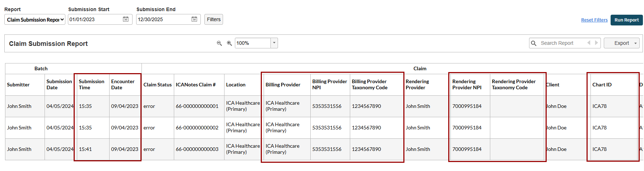Click the zoom in magnifier icon
Image resolution: width=644 pixels, height=171 pixels.
(229, 43)
